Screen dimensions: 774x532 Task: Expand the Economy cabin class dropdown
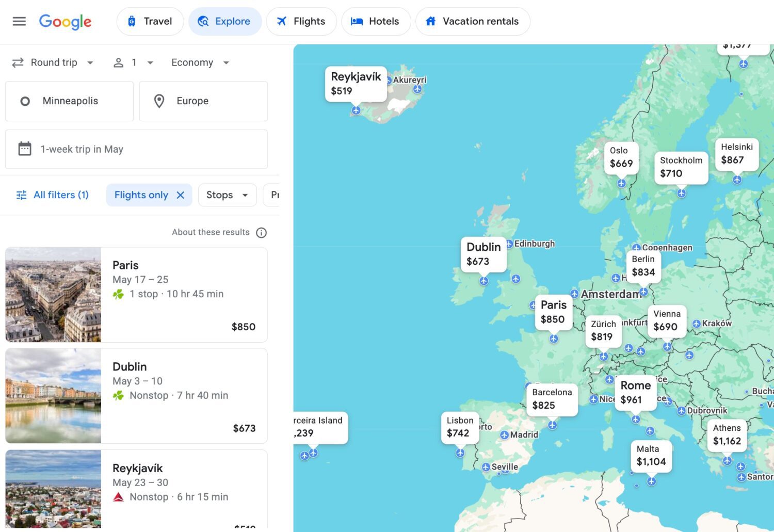225,62
